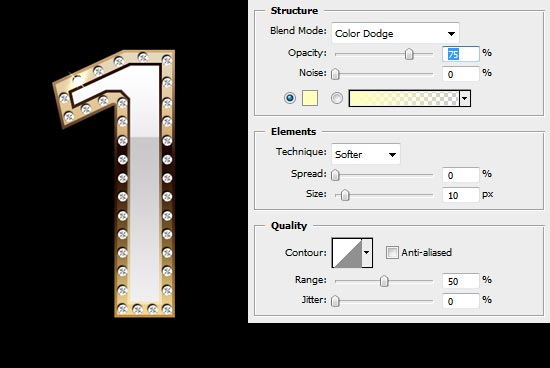Click the Opacity slider handle
This screenshot has width=550, height=368.
409,54
